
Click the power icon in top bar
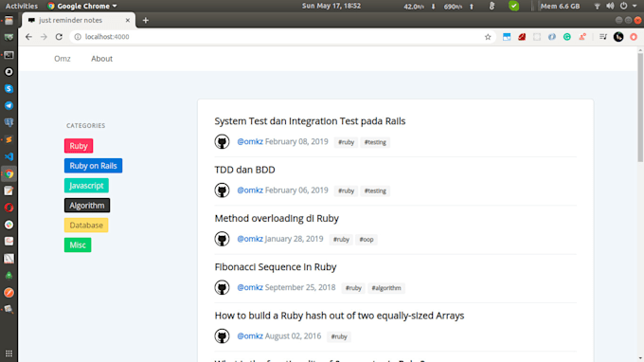click(x=623, y=6)
